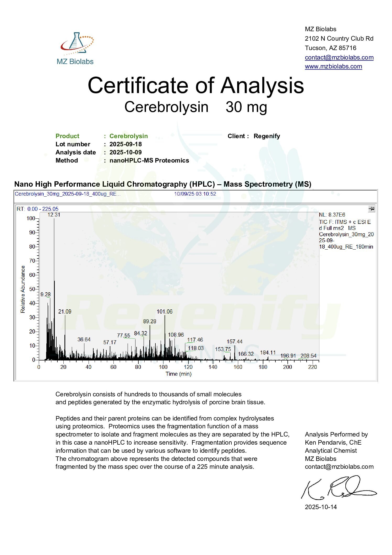The height and width of the screenshot is (555, 392).
Task: Select the peak label 101.06
Action: pyautogui.click(x=165, y=311)
